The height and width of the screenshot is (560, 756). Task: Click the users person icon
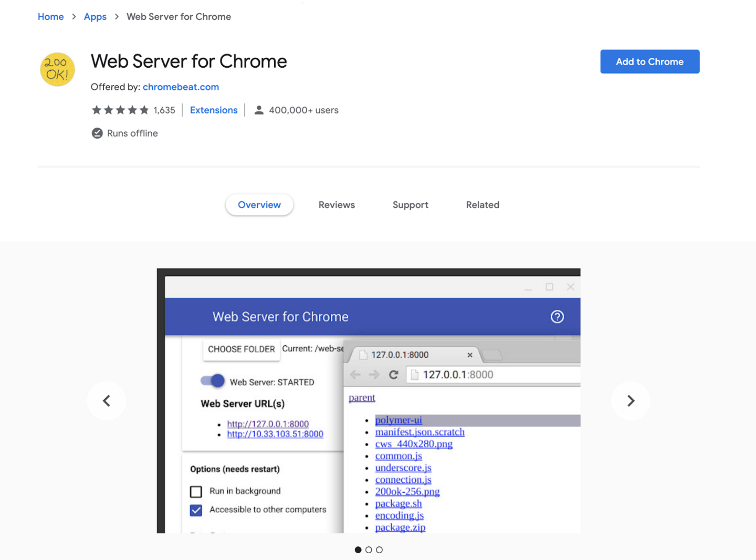[259, 110]
